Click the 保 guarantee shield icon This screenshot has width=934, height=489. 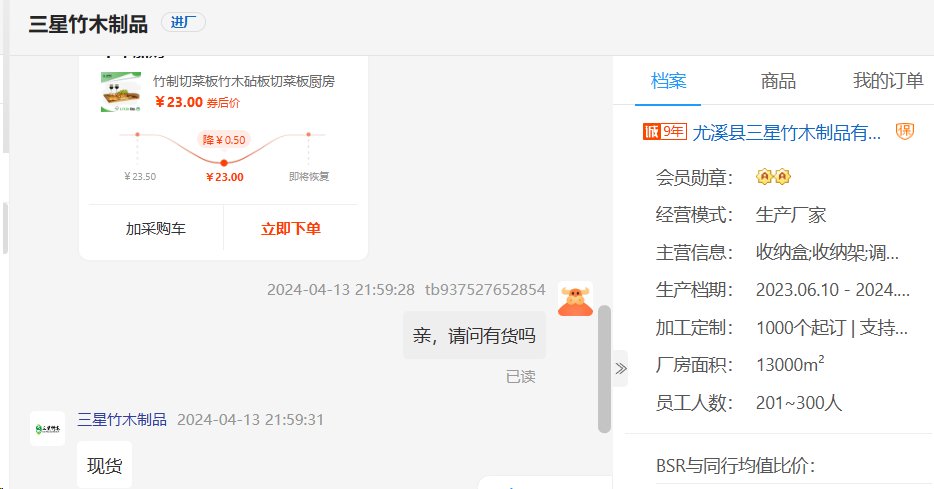coord(905,132)
